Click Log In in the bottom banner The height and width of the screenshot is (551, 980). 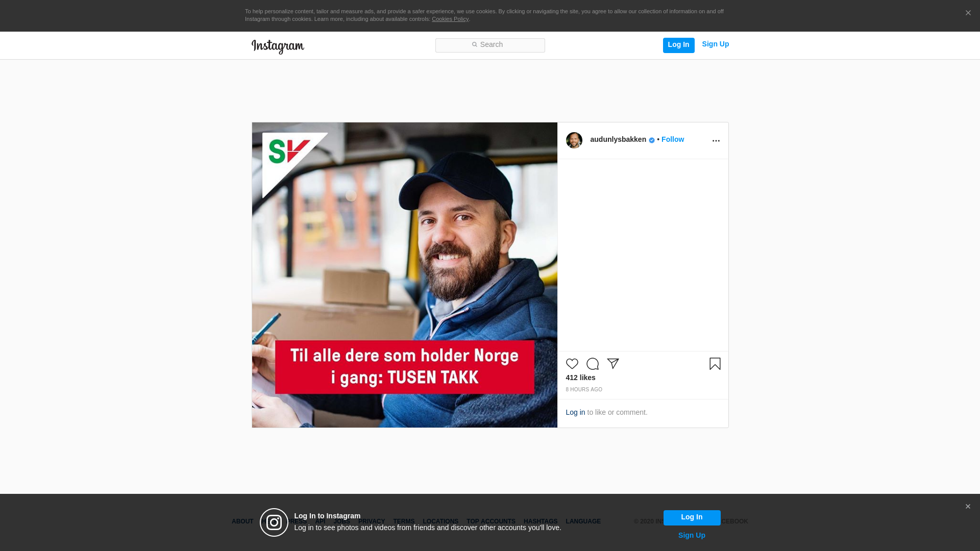(x=692, y=517)
